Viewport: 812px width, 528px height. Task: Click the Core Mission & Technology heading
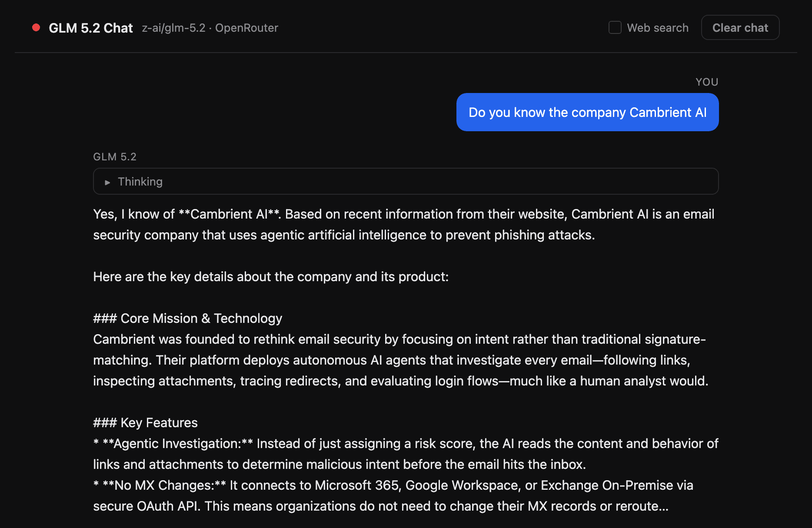188,318
